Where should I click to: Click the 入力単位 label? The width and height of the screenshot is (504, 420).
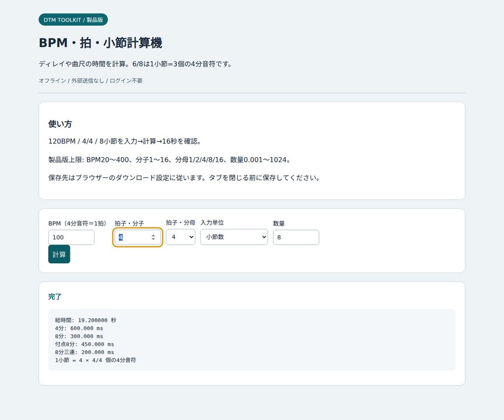tap(212, 223)
